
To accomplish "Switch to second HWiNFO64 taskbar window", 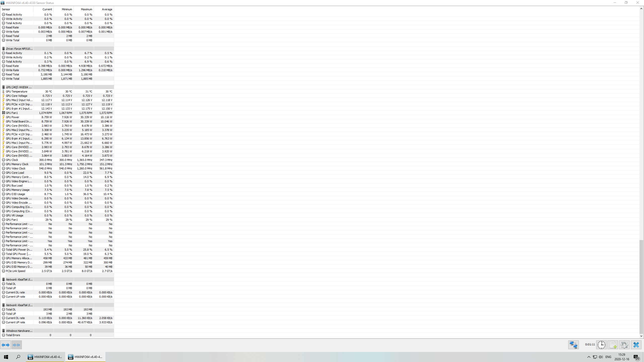I will point(86,357).
